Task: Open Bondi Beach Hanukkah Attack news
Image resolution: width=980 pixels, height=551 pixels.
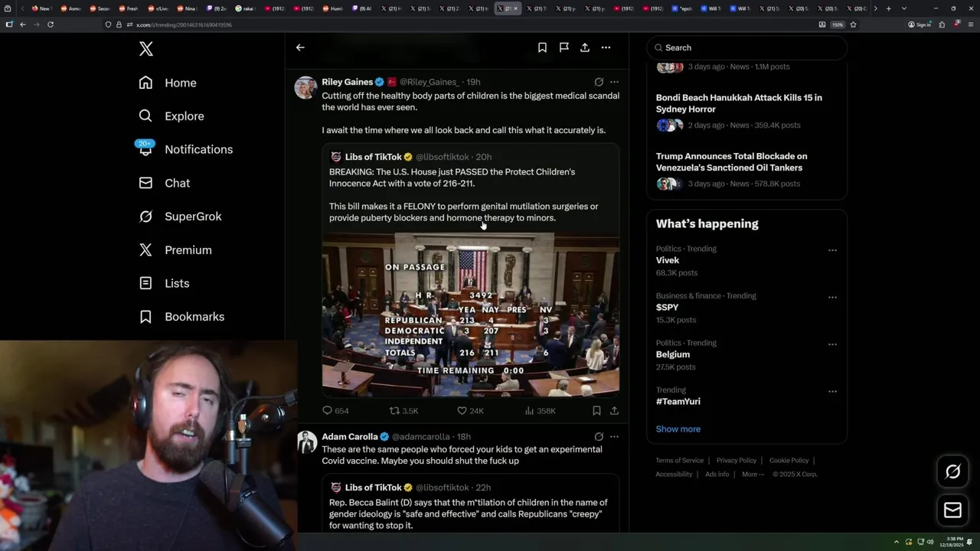Action: coord(746,112)
